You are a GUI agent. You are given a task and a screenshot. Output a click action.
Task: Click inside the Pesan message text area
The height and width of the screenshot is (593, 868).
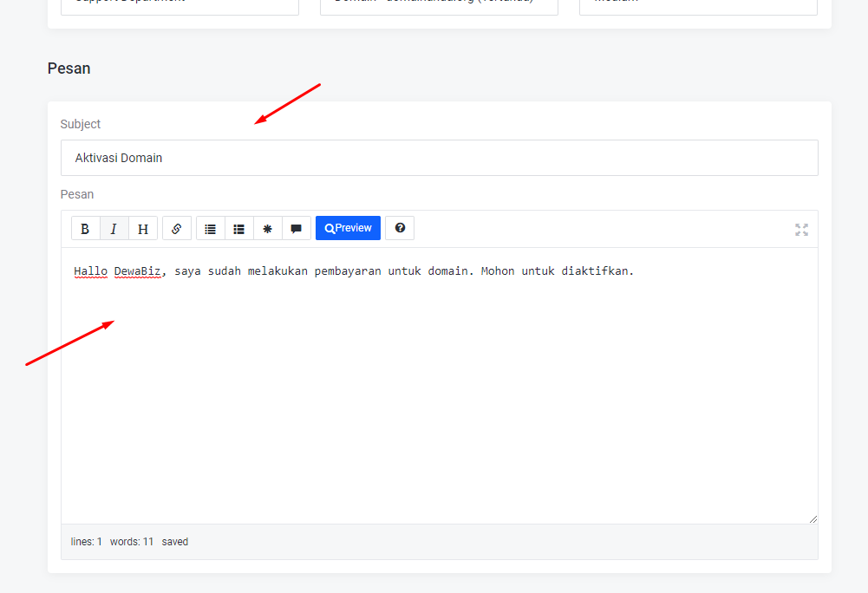439,390
